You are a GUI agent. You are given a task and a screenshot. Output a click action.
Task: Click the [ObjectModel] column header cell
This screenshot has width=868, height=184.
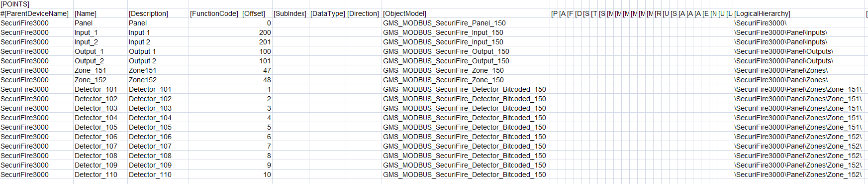tap(466, 13)
